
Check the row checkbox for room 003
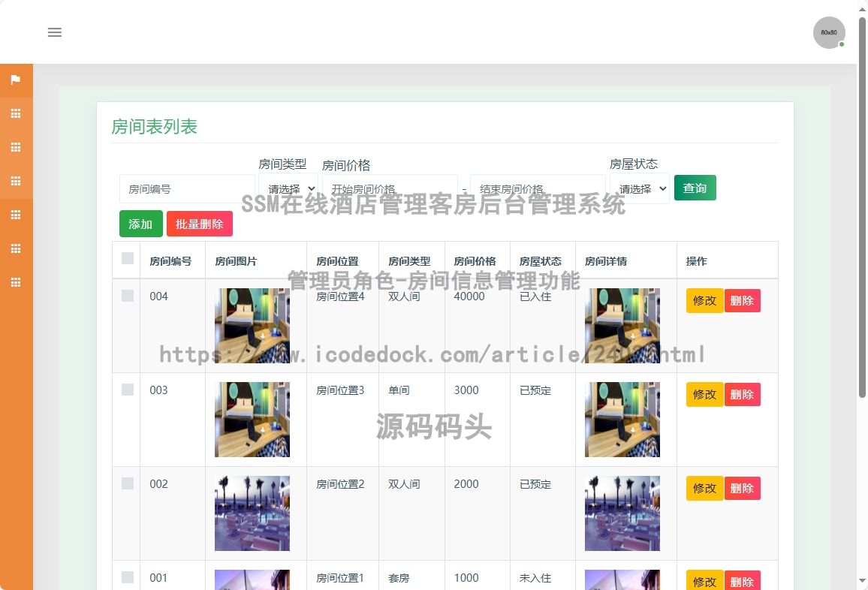tap(128, 390)
